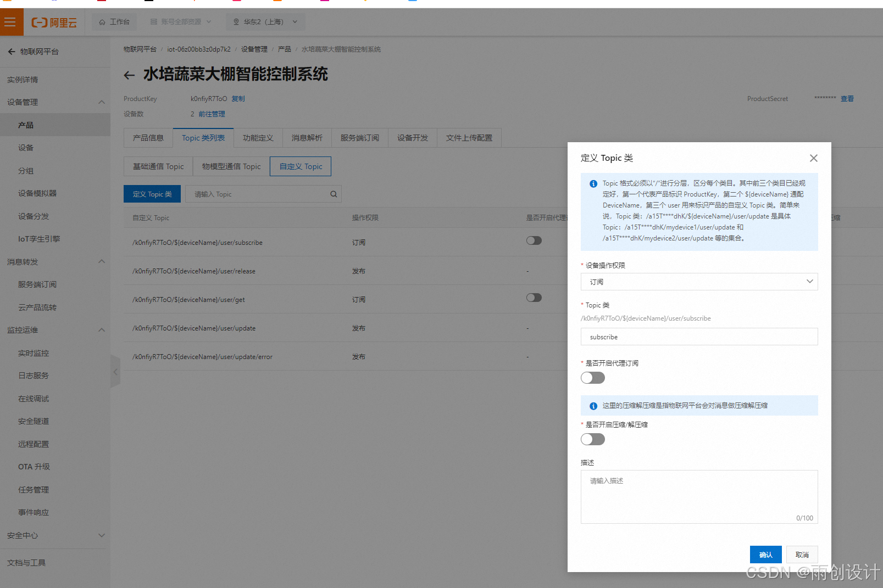Open the hamburger menu at top left
The image size is (883, 588).
click(x=10, y=22)
